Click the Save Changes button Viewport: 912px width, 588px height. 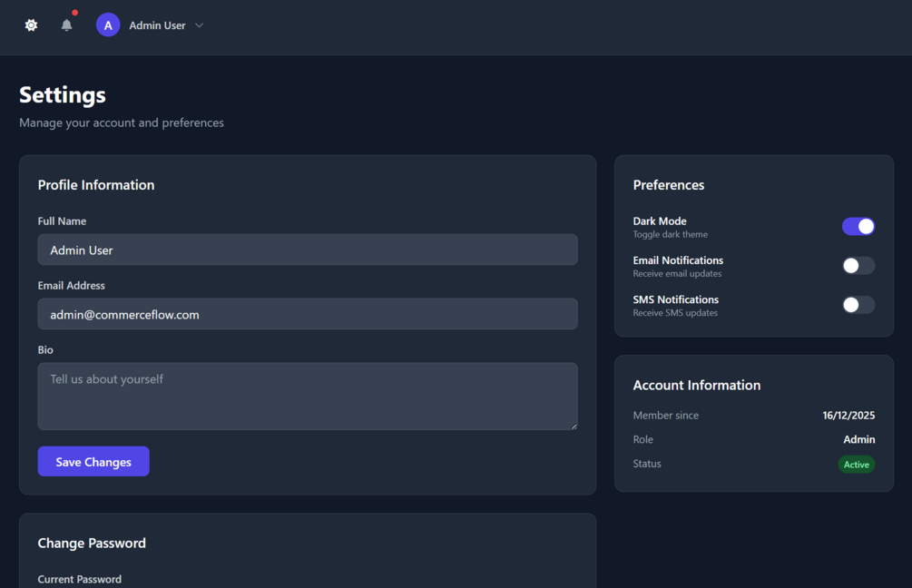(93, 462)
